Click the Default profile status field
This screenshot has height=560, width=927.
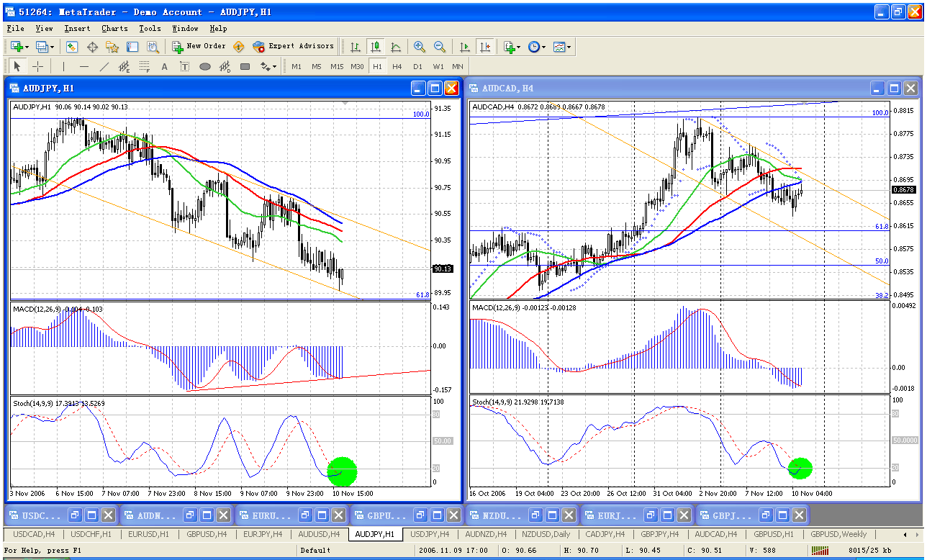pyautogui.click(x=355, y=551)
